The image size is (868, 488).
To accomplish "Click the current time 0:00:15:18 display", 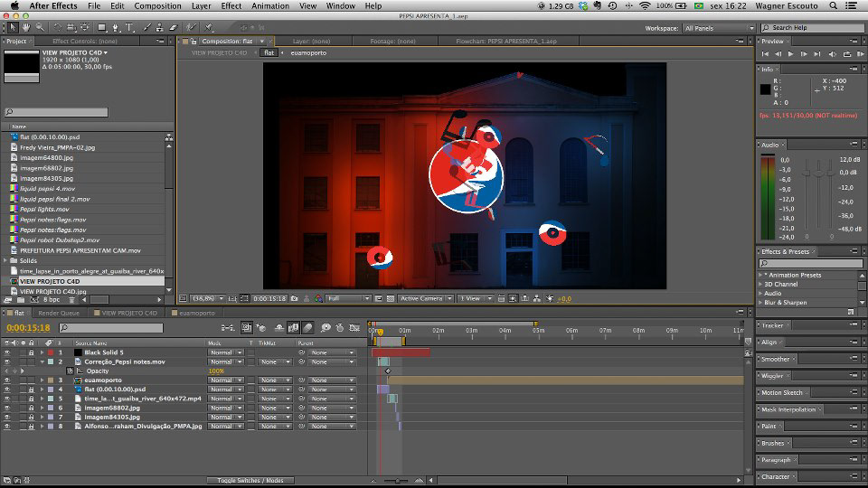I will click(x=28, y=328).
